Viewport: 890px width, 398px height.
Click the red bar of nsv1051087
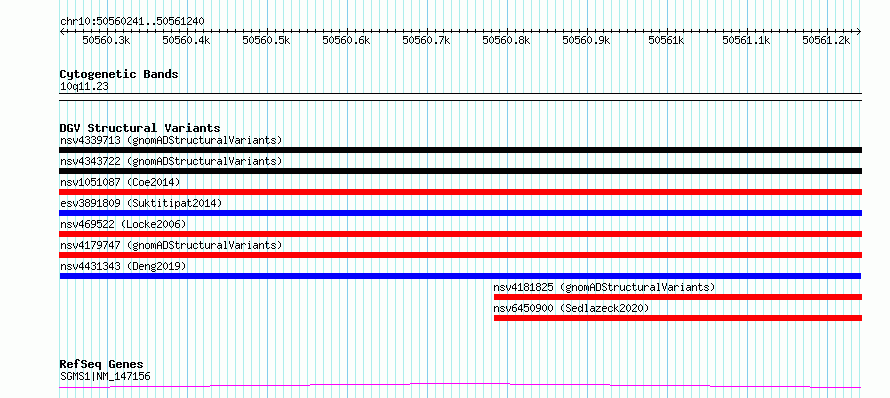pyautogui.click(x=461, y=192)
